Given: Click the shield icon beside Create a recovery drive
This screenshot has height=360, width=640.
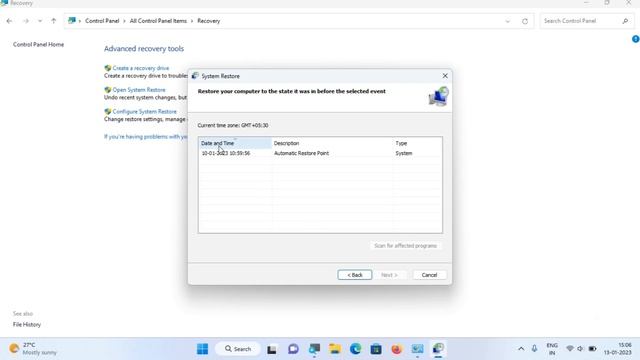Looking at the screenshot, I should [108, 68].
